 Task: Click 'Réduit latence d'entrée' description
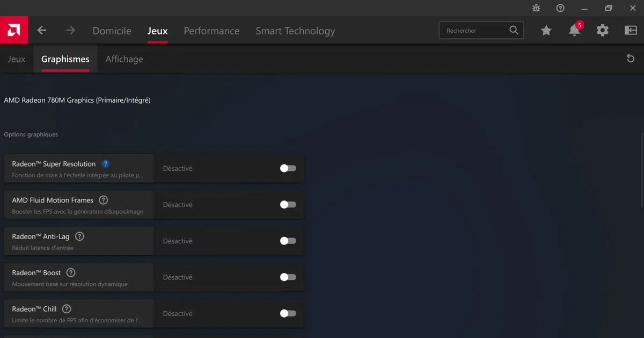point(42,248)
